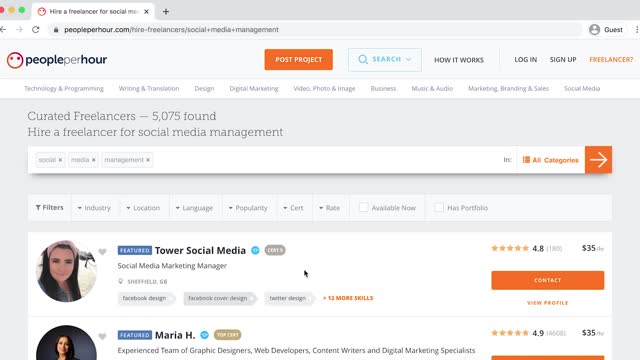This screenshot has height=360, width=640.
Task: Open the Design category
Action: coord(204,89)
